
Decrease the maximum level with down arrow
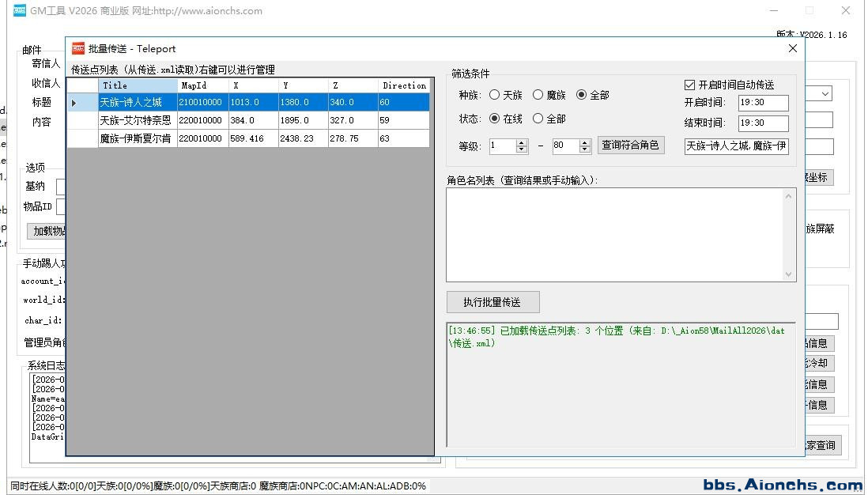pyautogui.click(x=585, y=149)
